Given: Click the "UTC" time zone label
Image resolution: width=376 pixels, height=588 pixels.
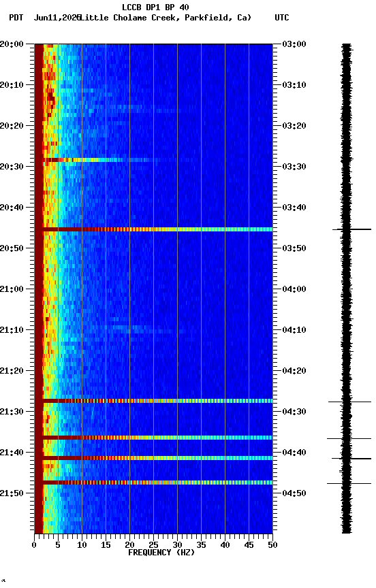Looking at the screenshot, I should click(282, 18).
